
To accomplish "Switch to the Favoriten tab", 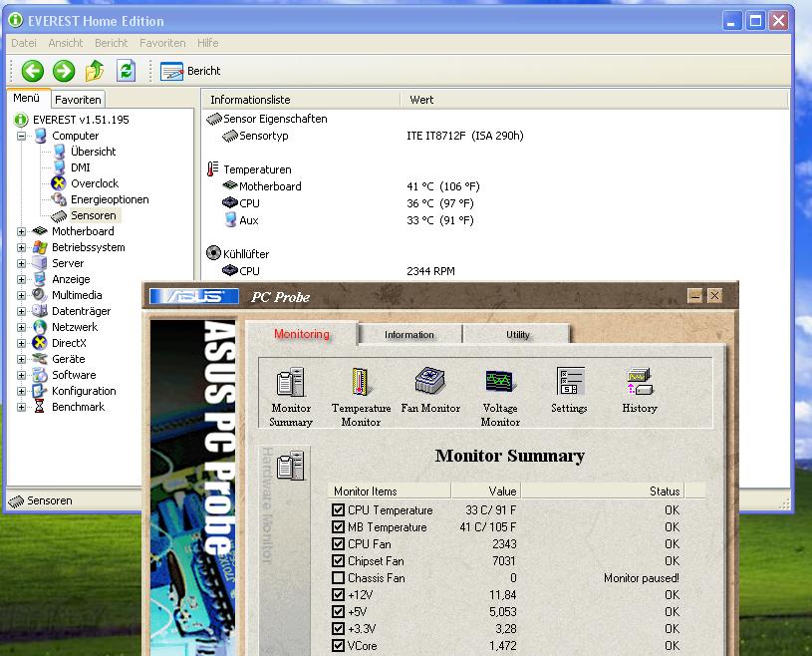I will [78, 100].
